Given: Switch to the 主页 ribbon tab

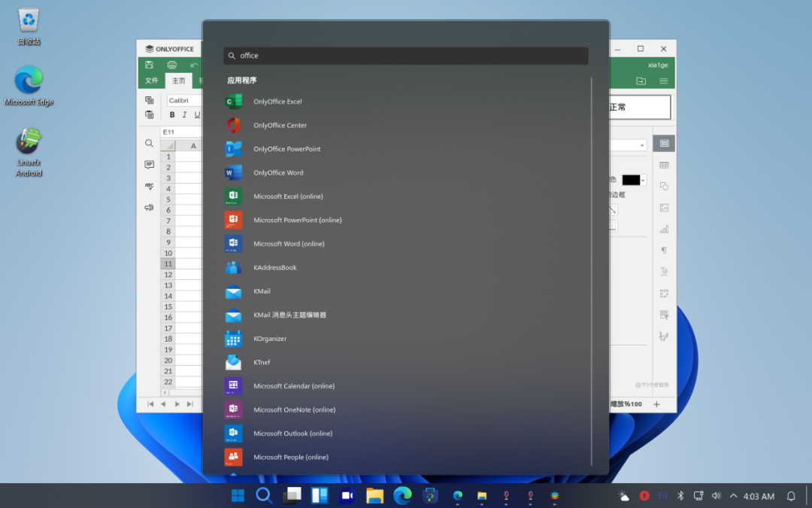Looking at the screenshot, I should 178,81.
